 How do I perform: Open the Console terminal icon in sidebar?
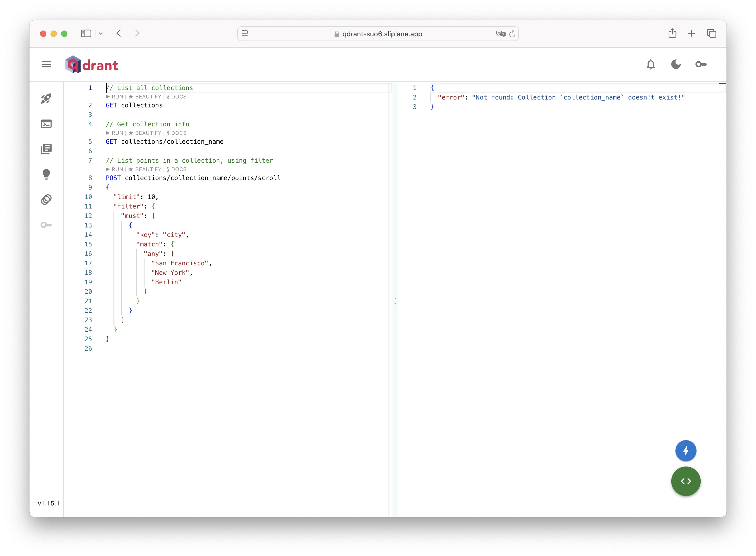coord(46,124)
